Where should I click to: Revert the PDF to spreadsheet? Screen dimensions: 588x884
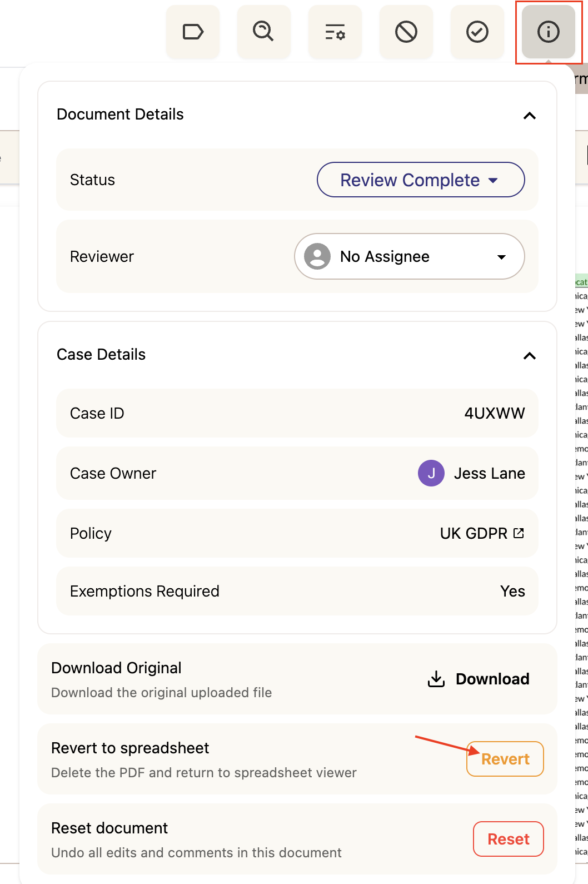coord(505,759)
